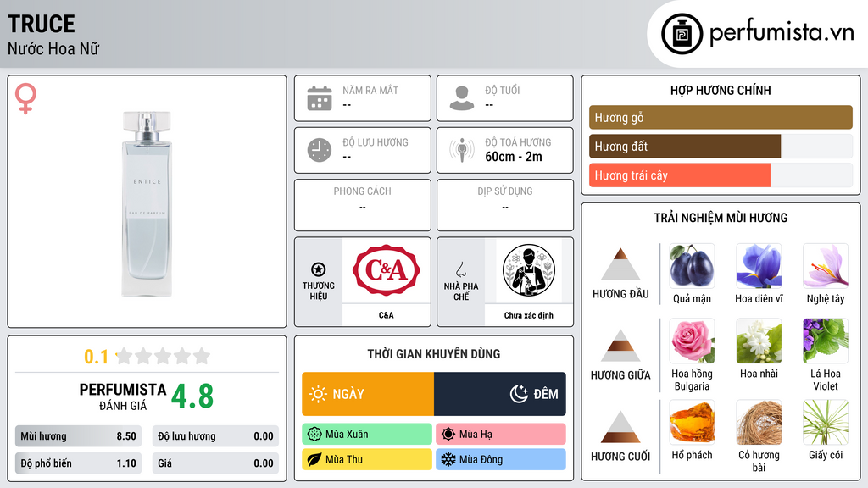Click the Trải nghiệm mùi hương heading

pos(721,218)
